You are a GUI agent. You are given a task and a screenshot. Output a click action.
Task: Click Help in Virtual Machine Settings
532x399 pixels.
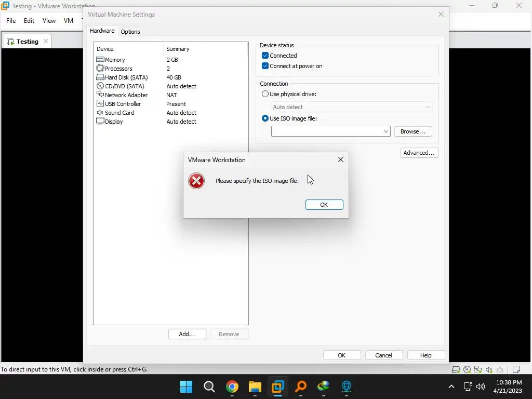426,355
